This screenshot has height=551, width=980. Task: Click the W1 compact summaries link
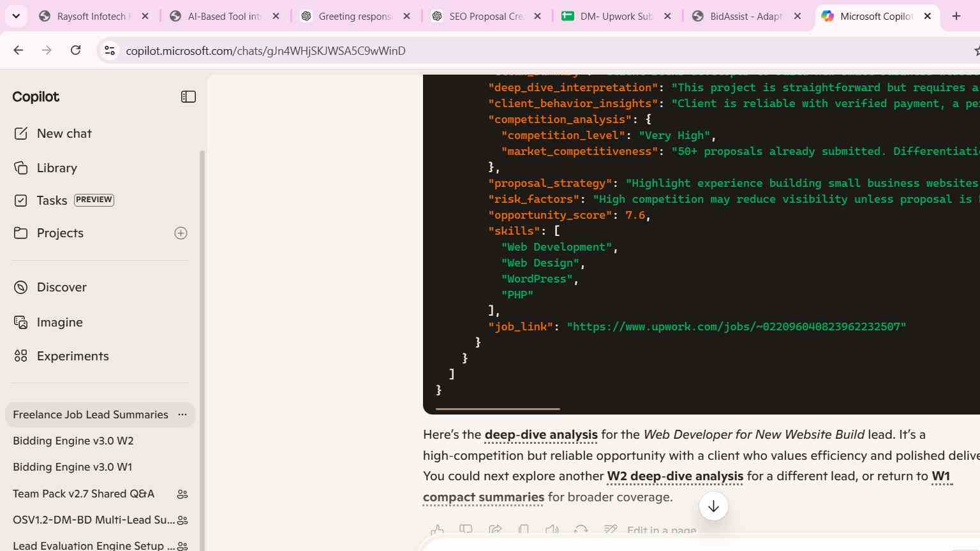687,487
